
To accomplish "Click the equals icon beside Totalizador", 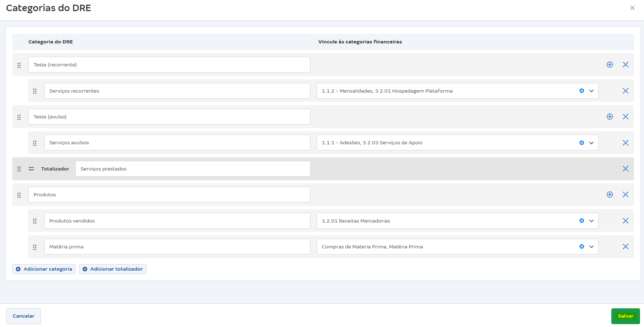I will (31, 169).
